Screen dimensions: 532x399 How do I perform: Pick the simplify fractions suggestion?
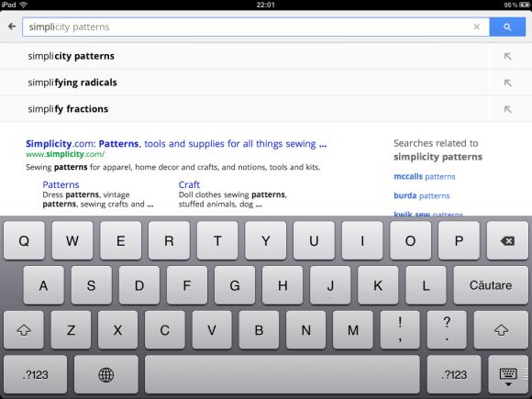245,109
